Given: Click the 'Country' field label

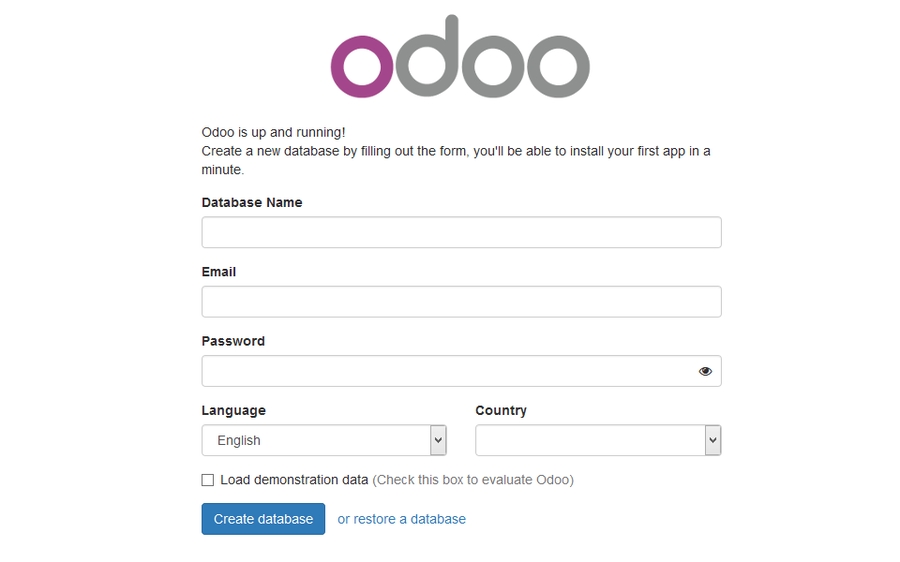Looking at the screenshot, I should click(501, 410).
